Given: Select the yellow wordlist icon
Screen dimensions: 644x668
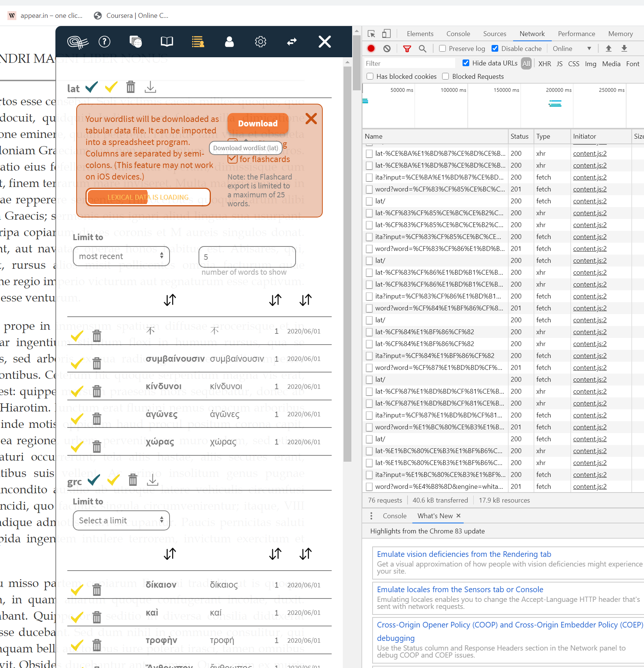Looking at the screenshot, I should pos(198,42).
